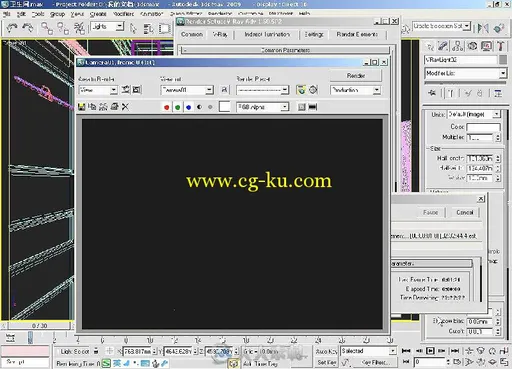
Task: Toggle the blue channel display
Action: (189, 107)
